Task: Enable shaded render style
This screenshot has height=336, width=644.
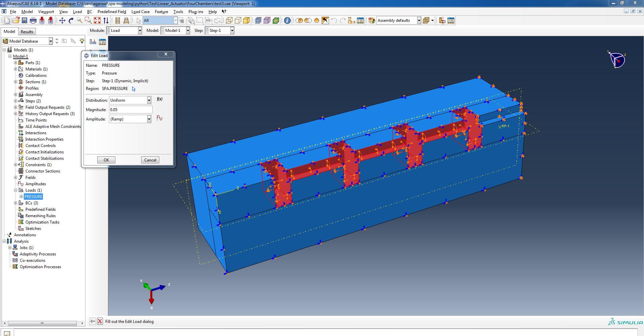Action: click(247, 20)
